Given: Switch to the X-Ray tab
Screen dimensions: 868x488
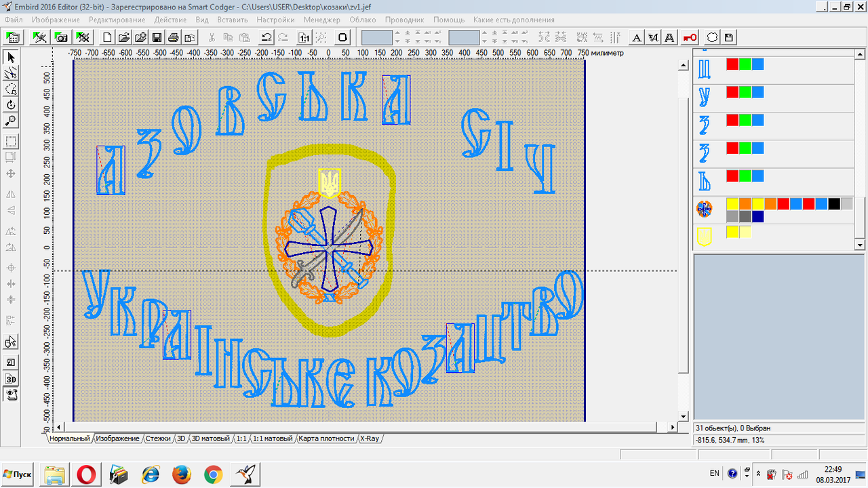Looking at the screenshot, I should coord(370,439).
